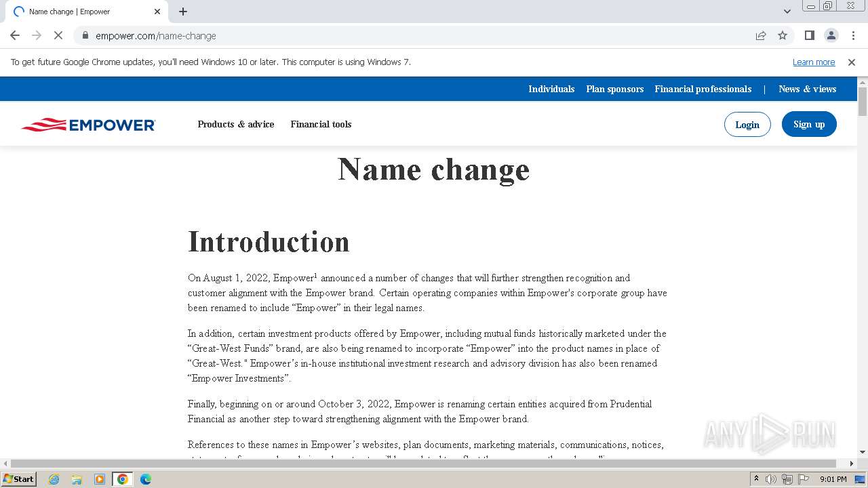This screenshot has height=488, width=868.
Task: Open the network tray icon
Action: 787,479
